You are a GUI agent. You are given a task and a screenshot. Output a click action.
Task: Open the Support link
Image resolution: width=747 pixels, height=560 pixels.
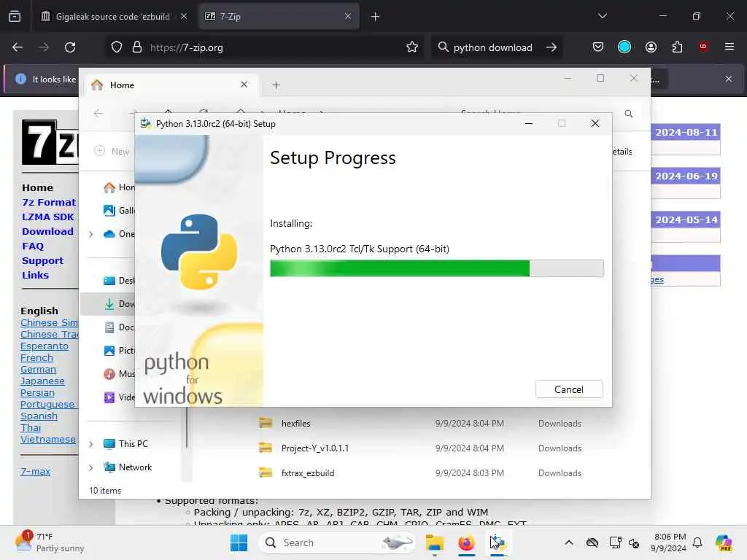(42, 261)
